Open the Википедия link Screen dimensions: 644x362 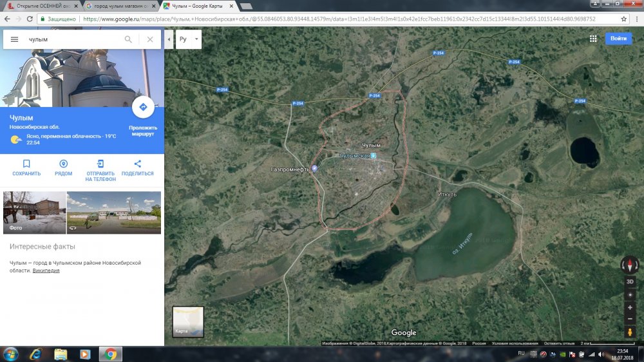point(47,271)
